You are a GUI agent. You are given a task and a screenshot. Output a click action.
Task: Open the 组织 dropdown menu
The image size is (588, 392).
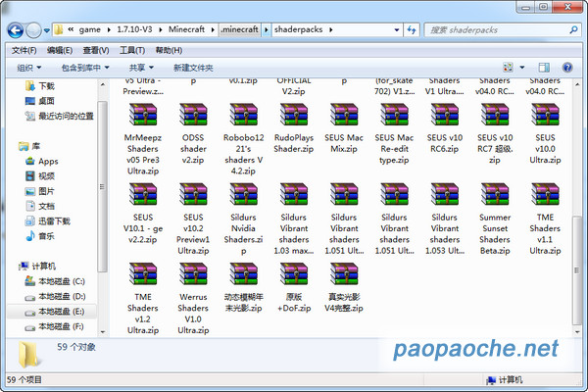tap(28, 68)
